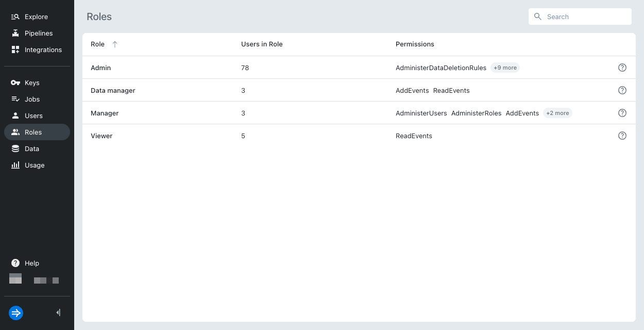The width and height of the screenshot is (644, 330).
Task: Click the Roles page title
Action: point(99,16)
